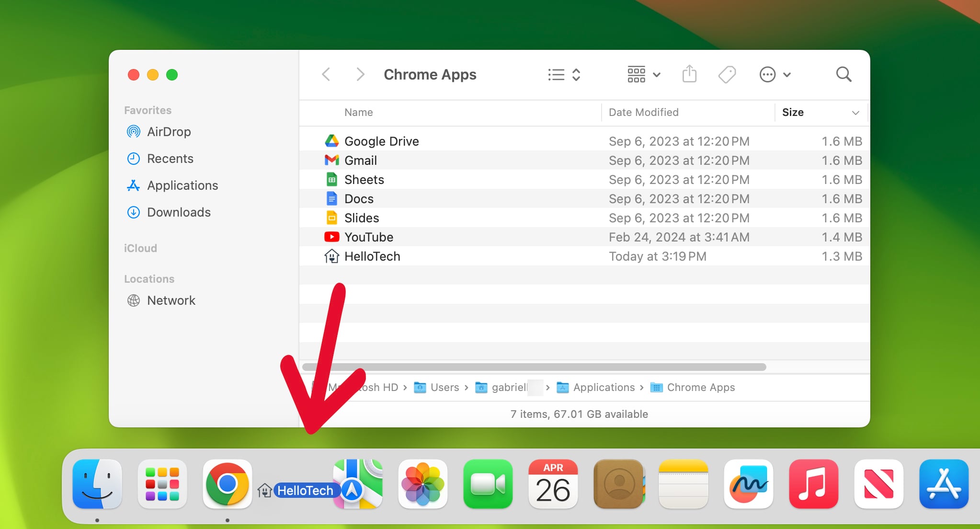The image size is (980, 529).
Task: Select the Gmail app row icon
Action: pos(331,161)
